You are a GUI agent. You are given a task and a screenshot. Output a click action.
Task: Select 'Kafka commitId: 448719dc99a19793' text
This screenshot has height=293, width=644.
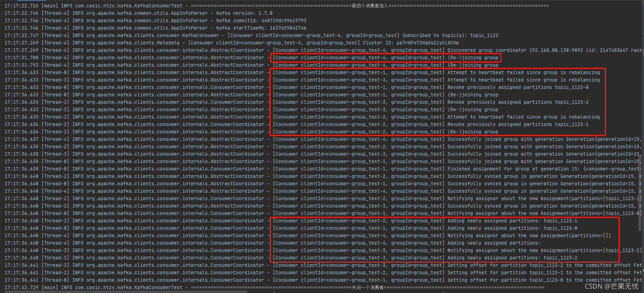click(x=261, y=20)
